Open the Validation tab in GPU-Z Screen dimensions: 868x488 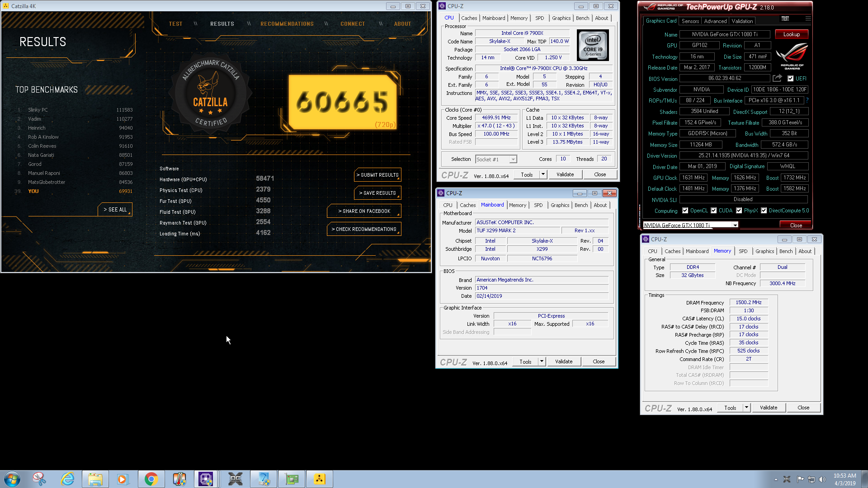(742, 21)
